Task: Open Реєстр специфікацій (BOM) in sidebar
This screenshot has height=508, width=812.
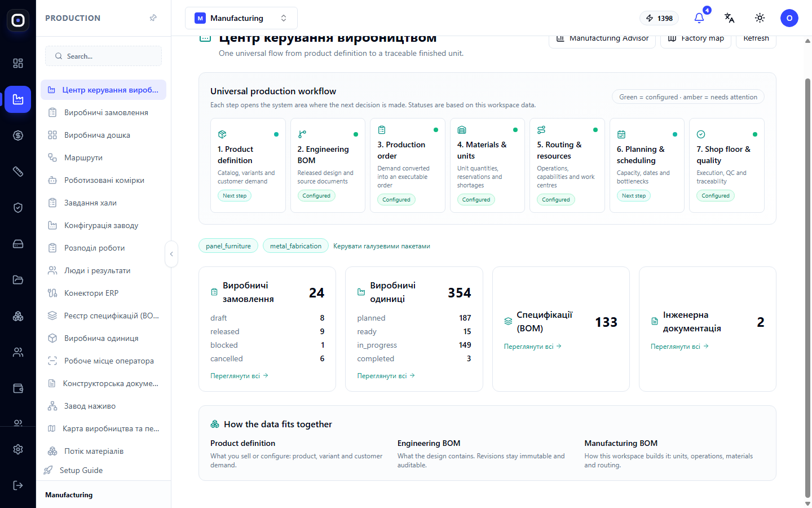Action: point(103,316)
